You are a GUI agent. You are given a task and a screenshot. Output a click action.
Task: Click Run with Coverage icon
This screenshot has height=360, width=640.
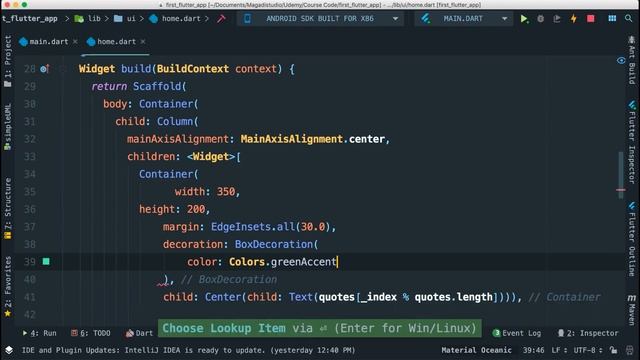pyautogui.click(x=557, y=19)
